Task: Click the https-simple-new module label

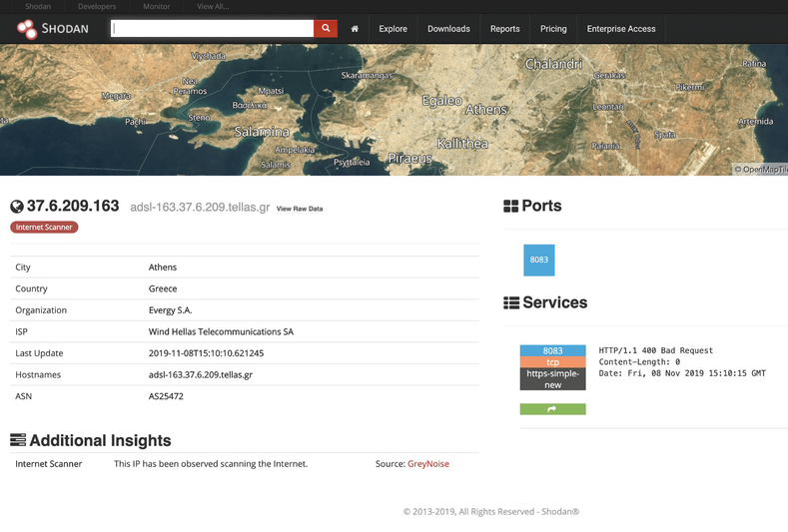Action: point(552,379)
